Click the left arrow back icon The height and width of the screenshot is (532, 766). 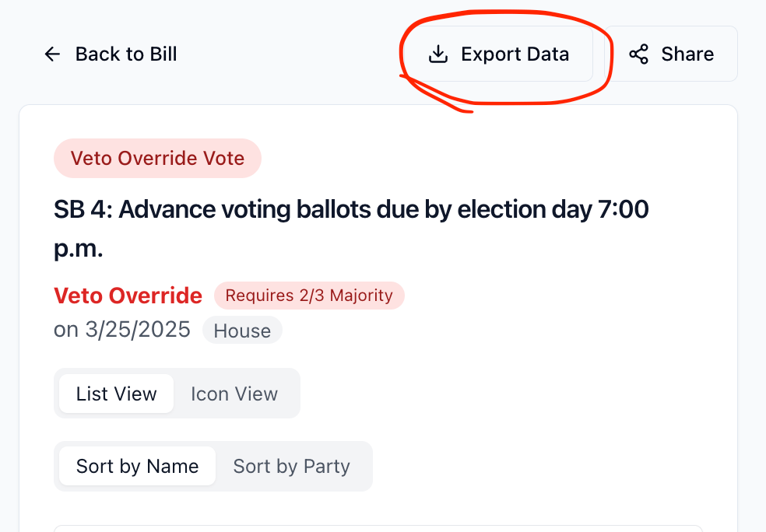52,54
